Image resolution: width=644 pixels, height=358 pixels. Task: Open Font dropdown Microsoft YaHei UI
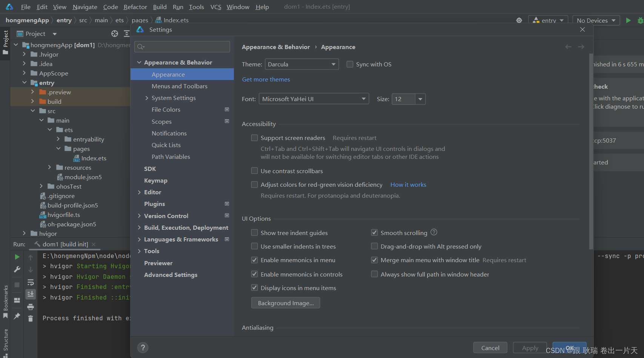(314, 99)
